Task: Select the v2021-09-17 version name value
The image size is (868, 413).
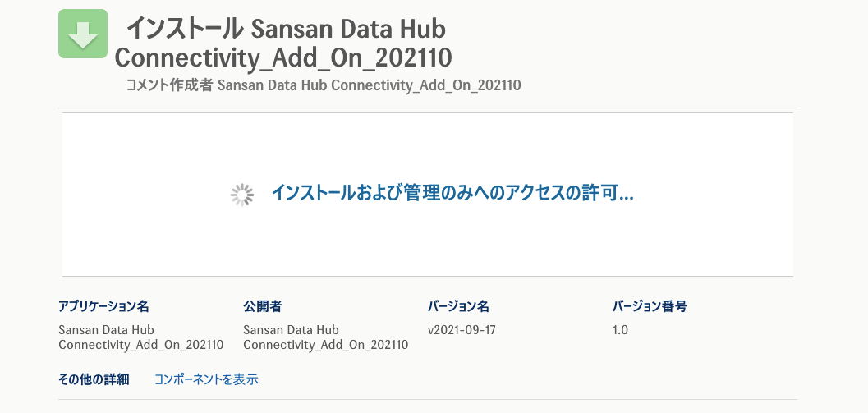Action: (x=462, y=330)
